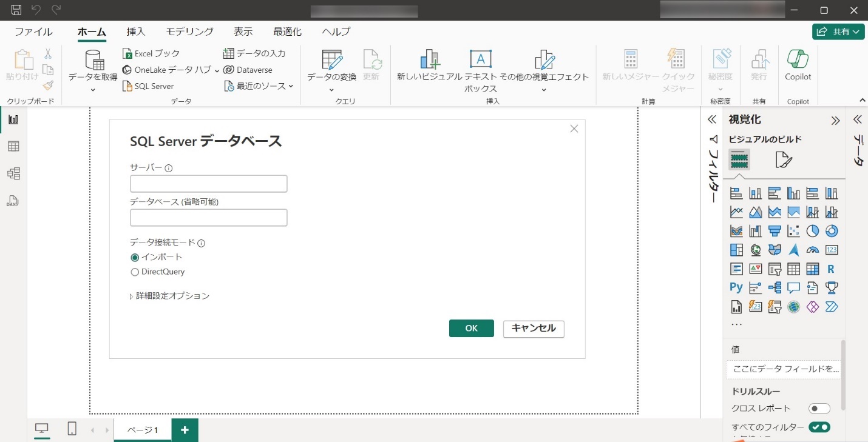Select the globe map visual
Image resolution: width=868 pixels, height=442 pixels.
tap(755, 250)
